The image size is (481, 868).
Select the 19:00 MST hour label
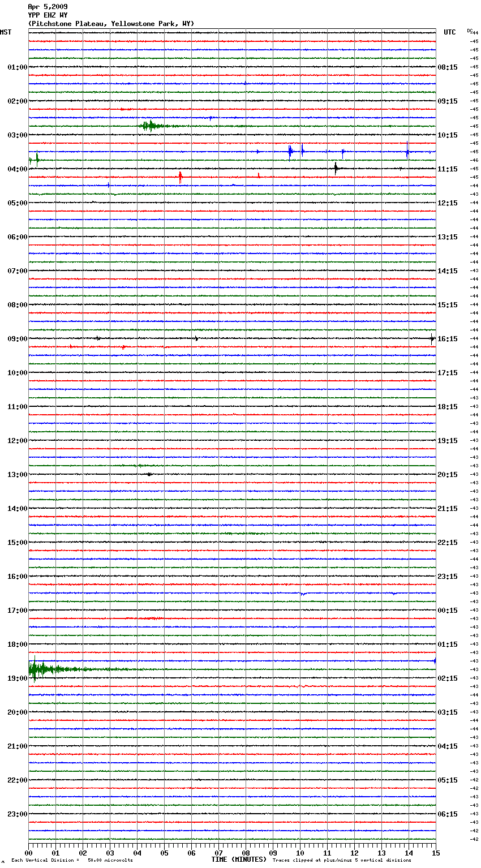18,678
